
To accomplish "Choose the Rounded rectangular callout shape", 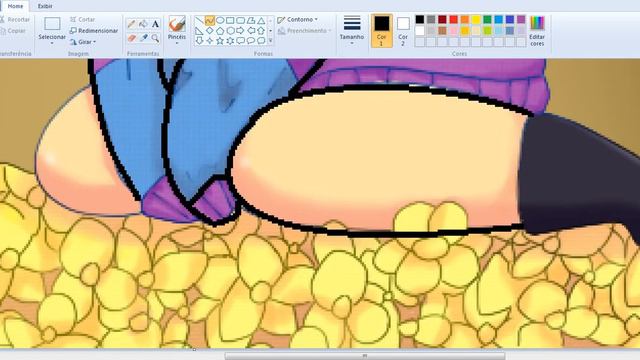I will pos(240,40).
